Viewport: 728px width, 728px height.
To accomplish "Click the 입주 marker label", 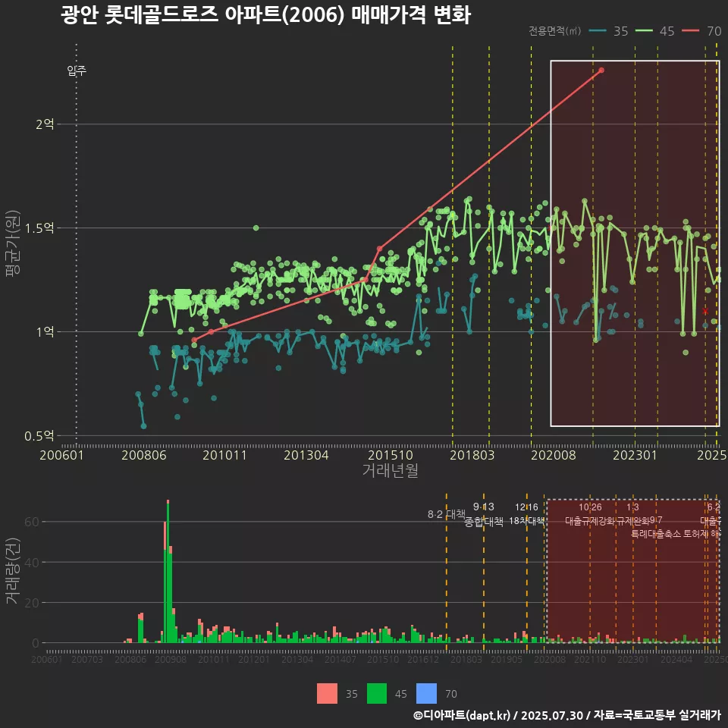I will click(x=77, y=71).
